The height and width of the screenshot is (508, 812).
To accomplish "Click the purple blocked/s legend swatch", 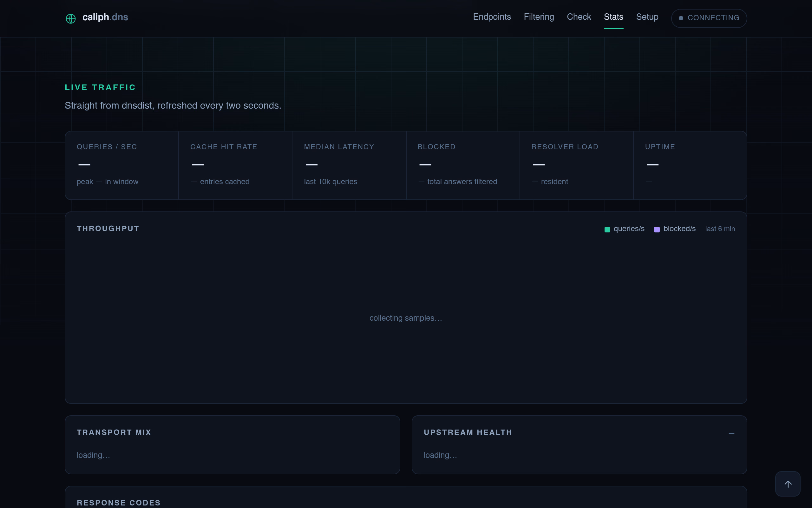I will [657, 230].
